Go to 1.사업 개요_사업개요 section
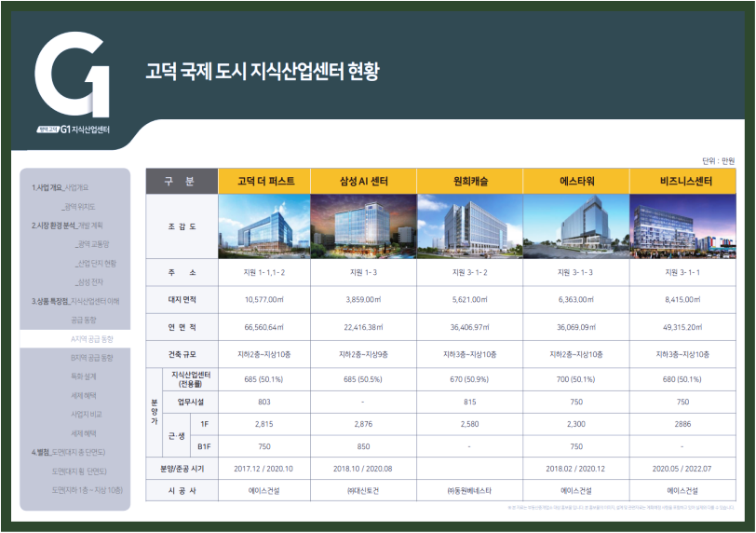The height and width of the screenshot is (533, 756). [x=60, y=187]
